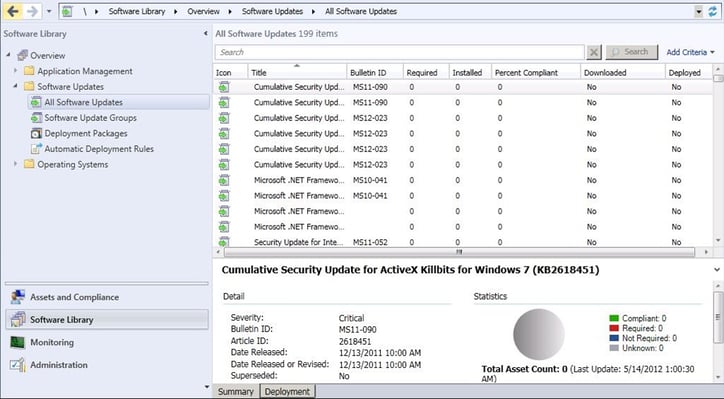This screenshot has width=724, height=399.
Task: Collapse the update details pane chevron
Action: (717, 270)
